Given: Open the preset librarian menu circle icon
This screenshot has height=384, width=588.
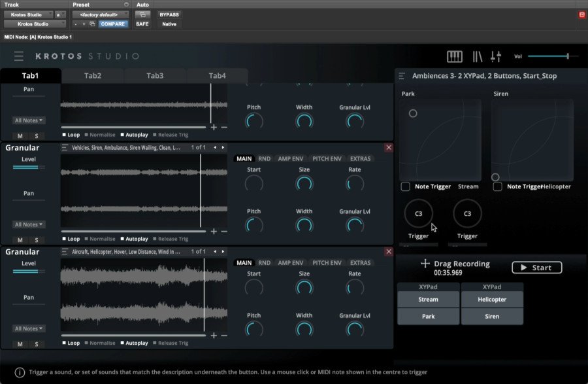Looking at the screenshot, I should [x=126, y=5].
